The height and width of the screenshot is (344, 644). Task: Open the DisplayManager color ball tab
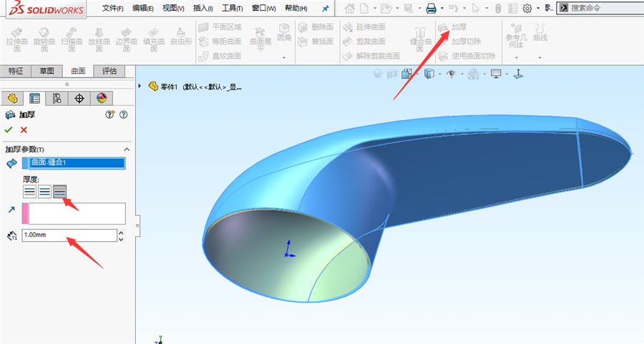coord(102,99)
